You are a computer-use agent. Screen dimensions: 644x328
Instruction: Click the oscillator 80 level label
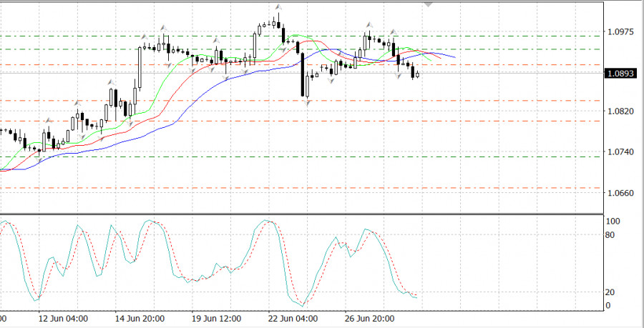point(610,234)
